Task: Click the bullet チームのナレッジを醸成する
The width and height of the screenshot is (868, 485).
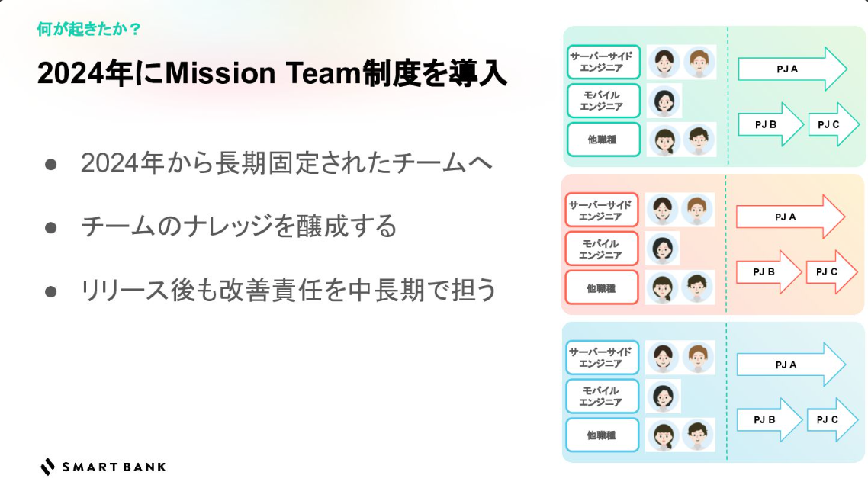Action: pyautogui.click(x=239, y=226)
